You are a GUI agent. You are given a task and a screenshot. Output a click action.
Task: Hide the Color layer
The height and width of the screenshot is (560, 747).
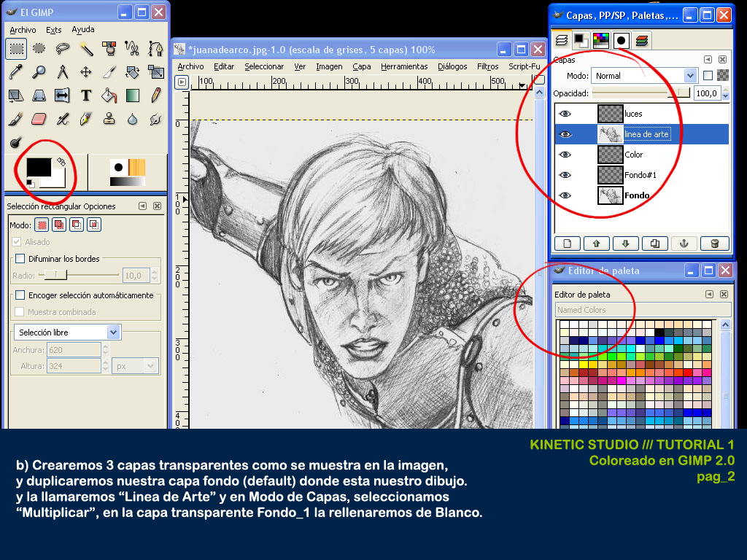point(565,155)
